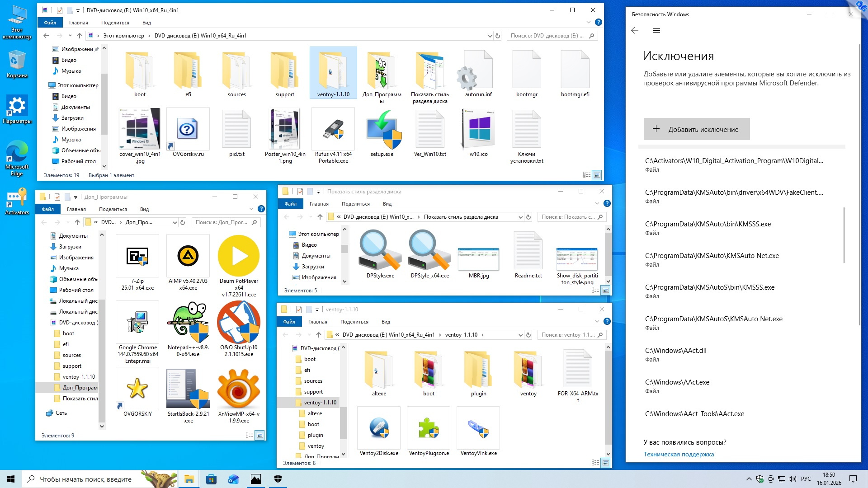Click the O&O ShutUp10 executable
This screenshot has height=488, width=868.
tap(239, 323)
